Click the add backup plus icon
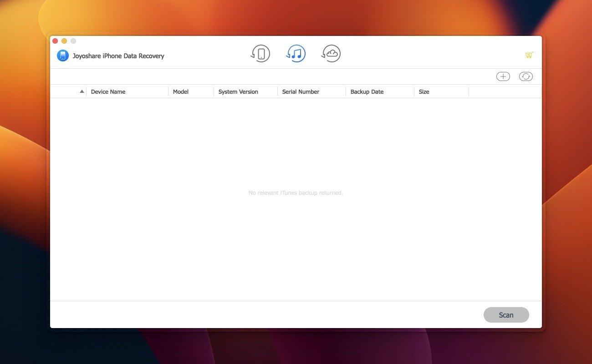This screenshot has width=592, height=364. pos(503,76)
